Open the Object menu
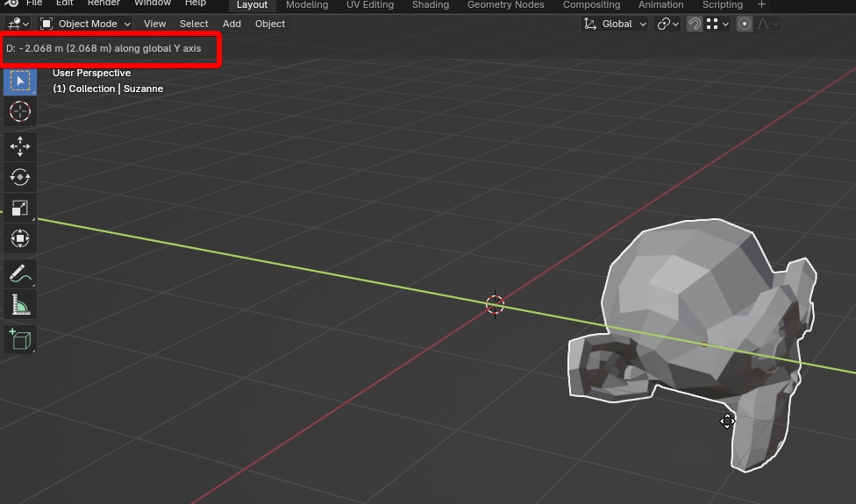The height and width of the screenshot is (504, 856). (x=269, y=24)
